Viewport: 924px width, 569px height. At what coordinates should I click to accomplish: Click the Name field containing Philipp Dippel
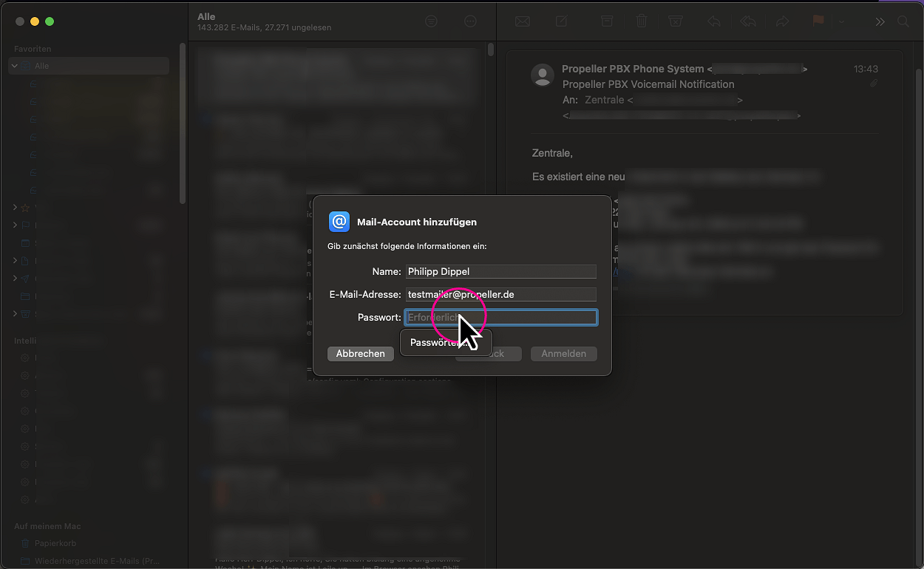tap(500, 271)
